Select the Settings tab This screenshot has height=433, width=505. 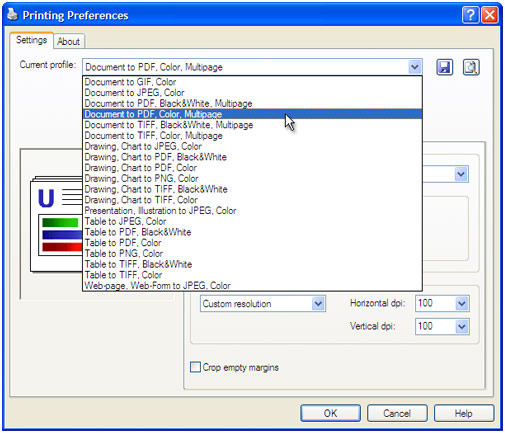click(x=31, y=40)
